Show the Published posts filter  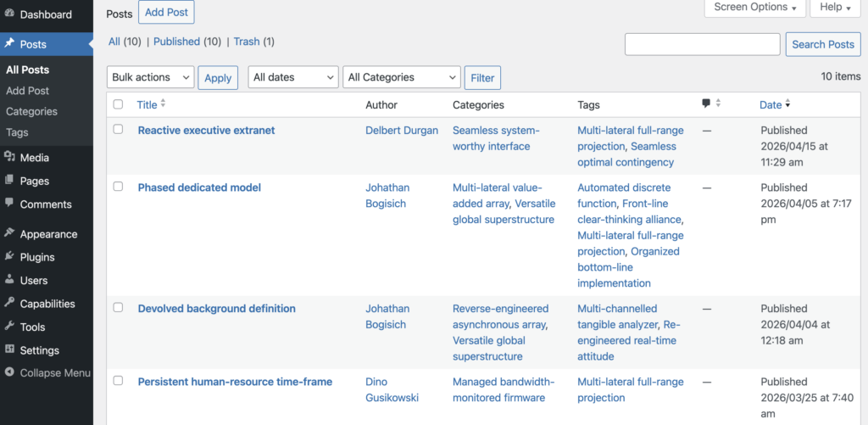point(176,42)
